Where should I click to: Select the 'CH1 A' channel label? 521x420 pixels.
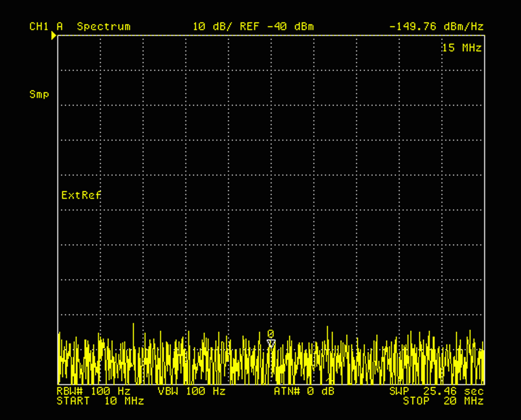pos(46,27)
